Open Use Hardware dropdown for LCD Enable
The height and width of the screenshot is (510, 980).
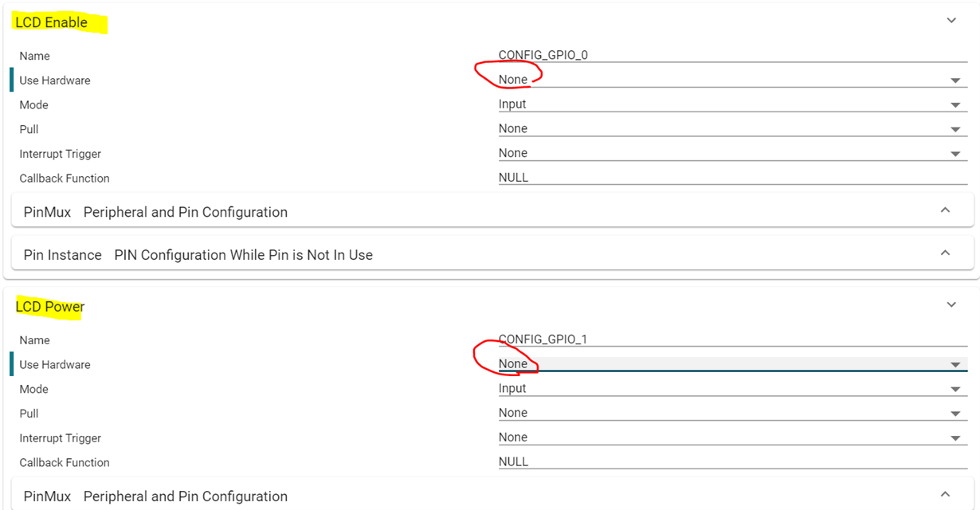(733, 80)
